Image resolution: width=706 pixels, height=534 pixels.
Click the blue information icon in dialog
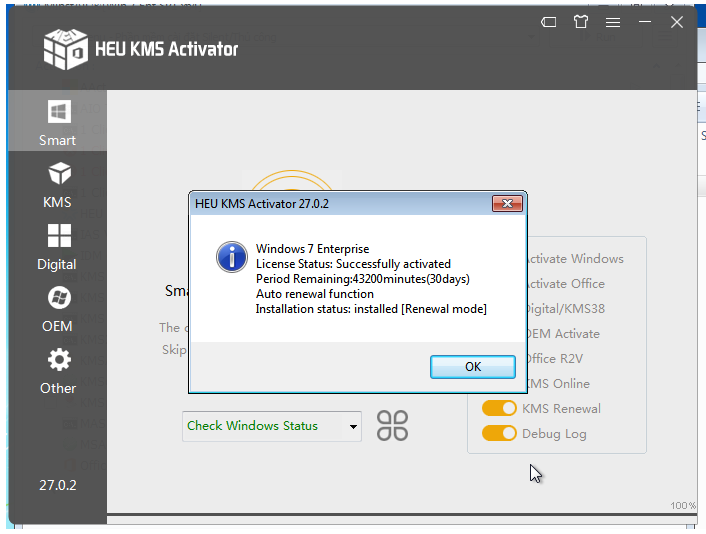[232, 257]
